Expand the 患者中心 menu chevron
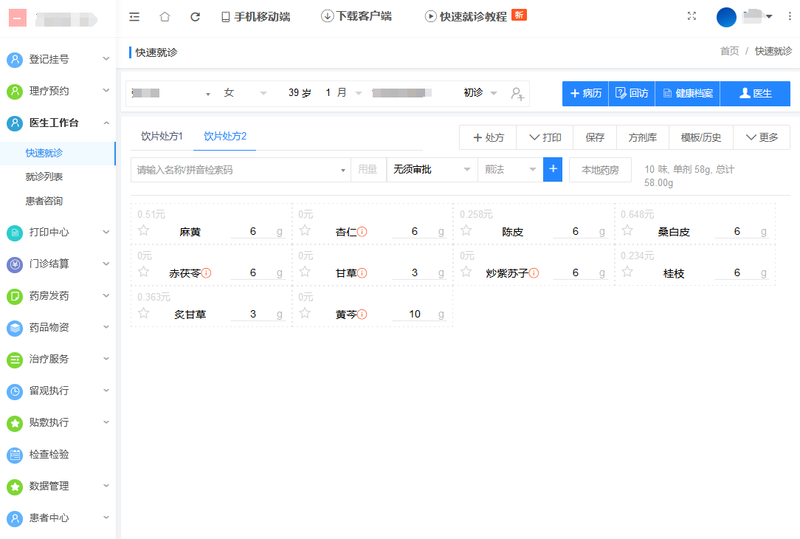Screen dimensions: 800x539 106,517
